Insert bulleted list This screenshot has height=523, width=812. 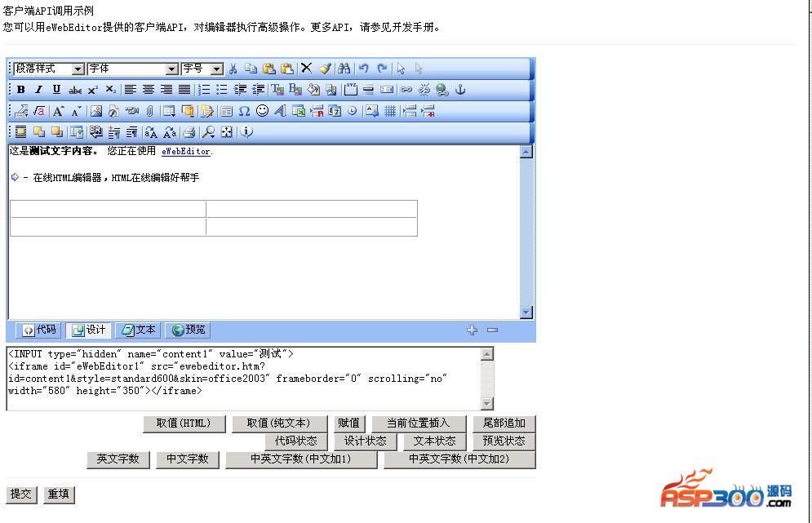pyautogui.click(x=222, y=90)
